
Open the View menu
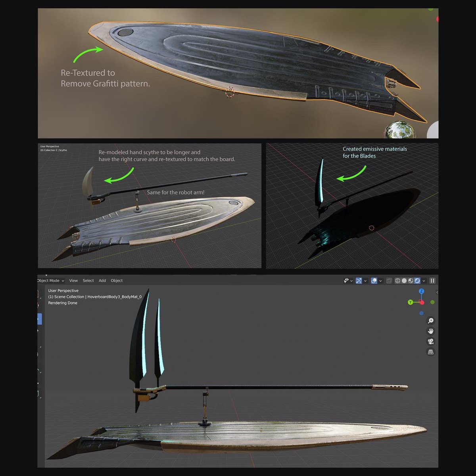click(x=73, y=280)
